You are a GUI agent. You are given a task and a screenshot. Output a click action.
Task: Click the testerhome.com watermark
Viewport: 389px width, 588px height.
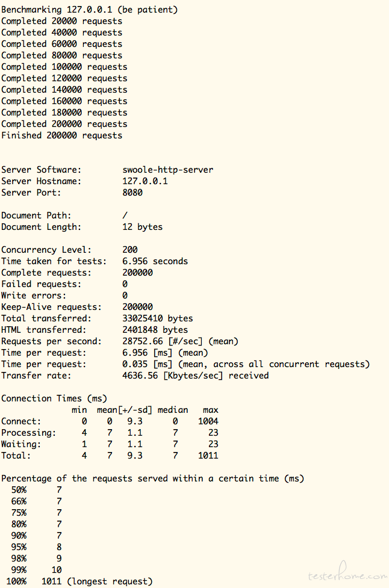[x=347, y=573]
